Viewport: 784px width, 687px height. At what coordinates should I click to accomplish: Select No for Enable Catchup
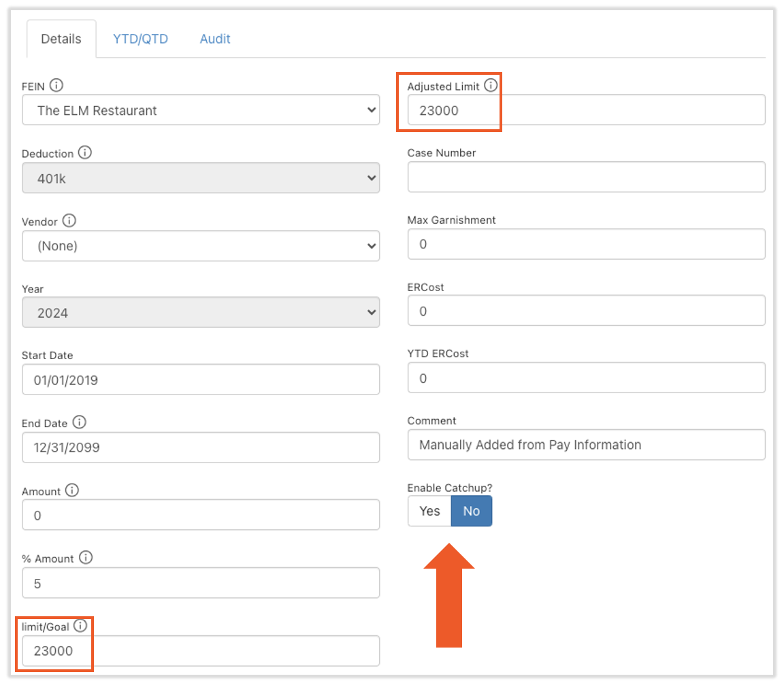pyautogui.click(x=471, y=511)
